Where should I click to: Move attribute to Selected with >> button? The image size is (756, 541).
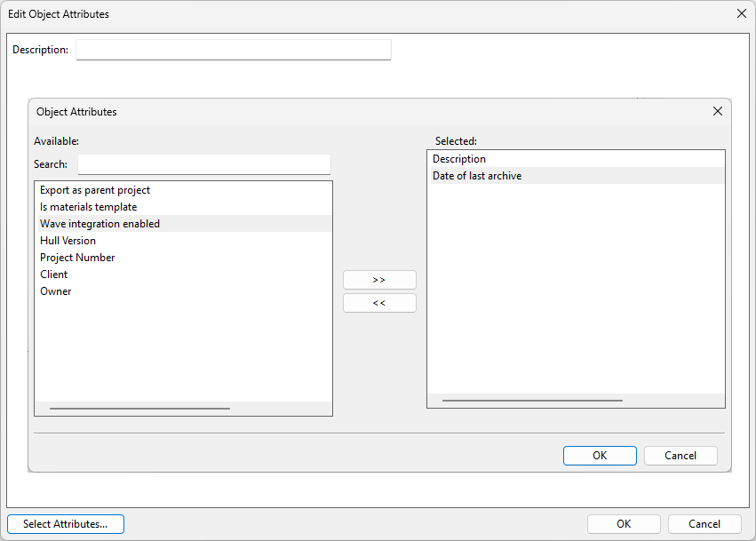click(x=379, y=280)
